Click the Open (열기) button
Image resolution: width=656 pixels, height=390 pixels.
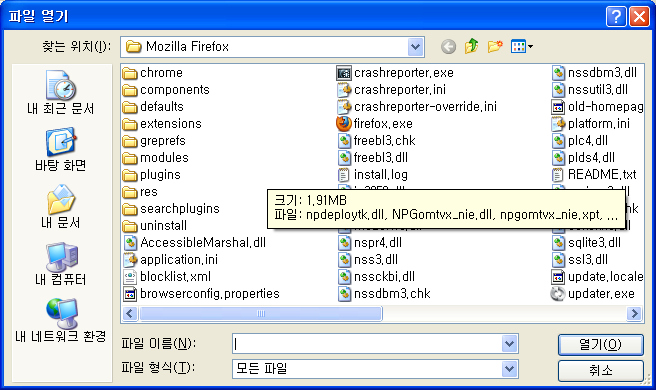point(600,345)
